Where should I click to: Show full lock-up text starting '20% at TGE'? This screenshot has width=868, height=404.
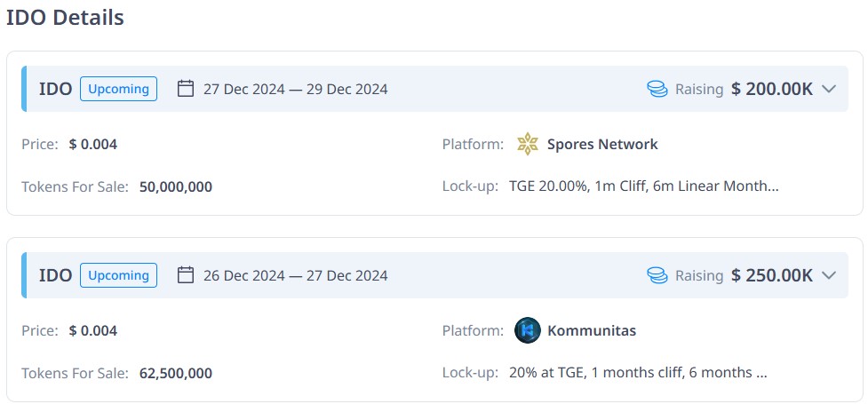point(638,373)
